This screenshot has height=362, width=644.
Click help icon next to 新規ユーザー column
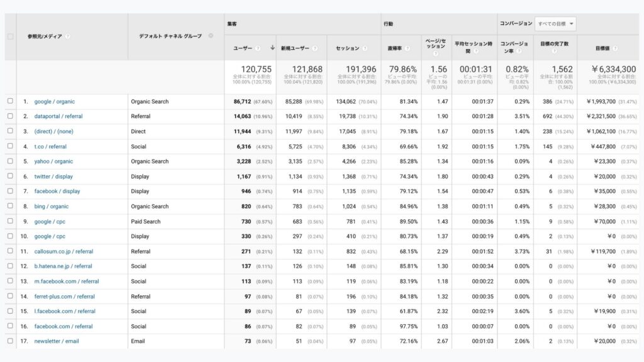click(x=314, y=48)
